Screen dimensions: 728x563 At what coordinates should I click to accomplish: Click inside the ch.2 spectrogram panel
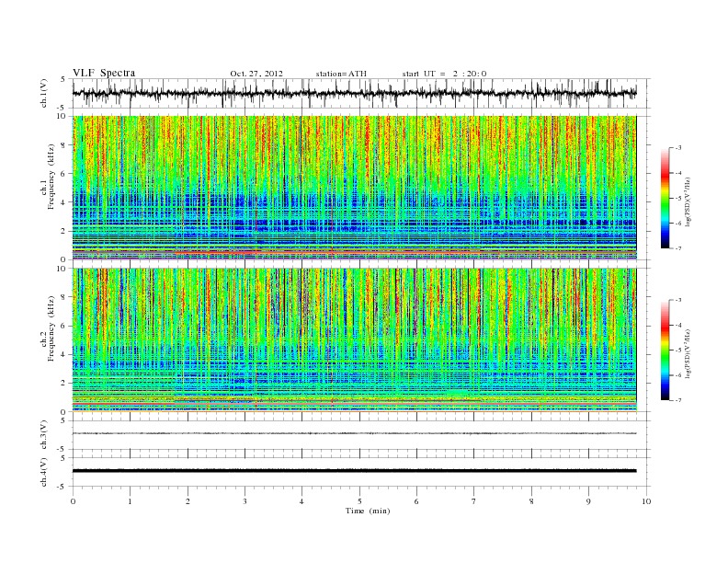354,339
